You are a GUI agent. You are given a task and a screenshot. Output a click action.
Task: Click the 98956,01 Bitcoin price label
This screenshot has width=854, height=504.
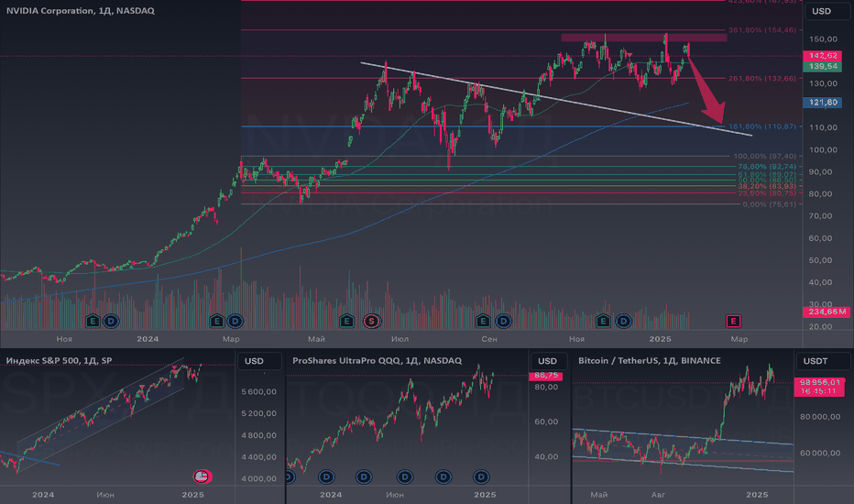pos(820,382)
